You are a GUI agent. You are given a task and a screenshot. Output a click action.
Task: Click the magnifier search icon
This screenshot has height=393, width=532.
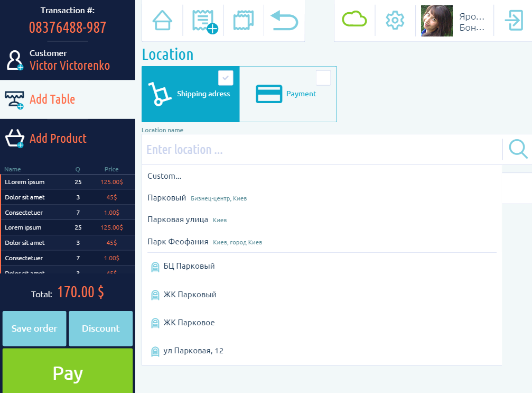[518, 149]
